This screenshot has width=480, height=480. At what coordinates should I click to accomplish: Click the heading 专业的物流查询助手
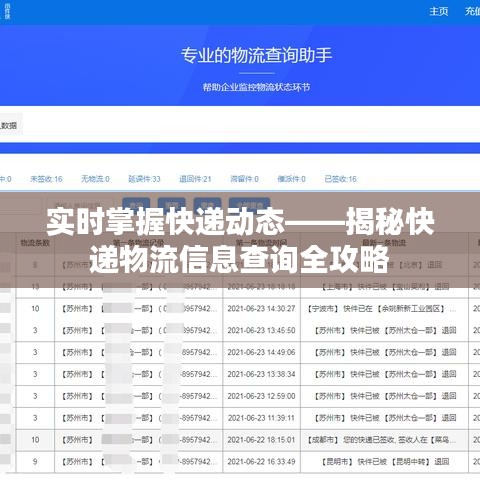256,55
